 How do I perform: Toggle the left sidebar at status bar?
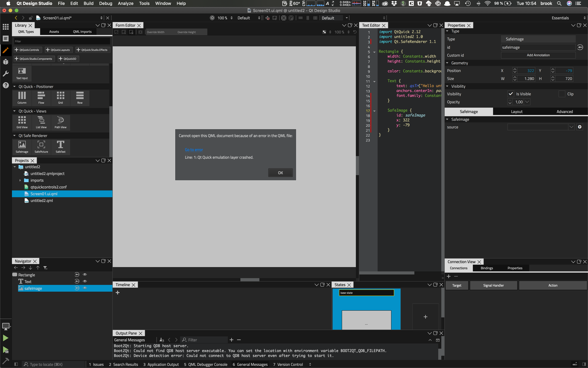[x=16, y=364]
